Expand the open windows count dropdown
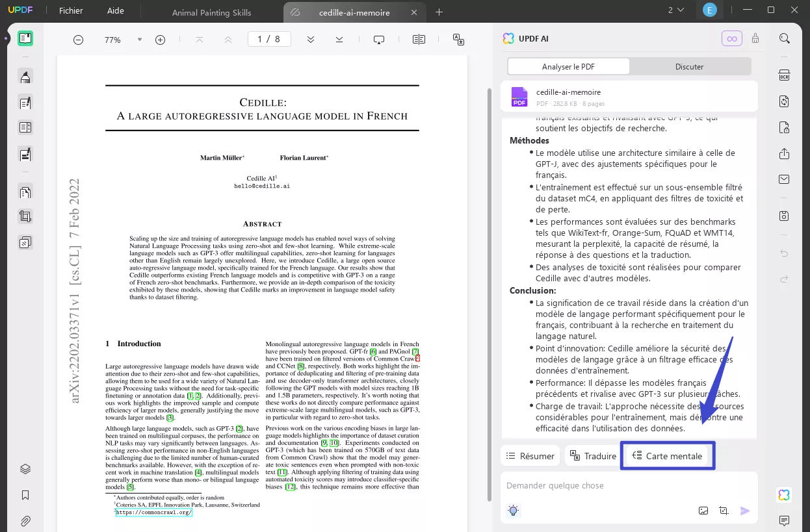 pyautogui.click(x=676, y=10)
